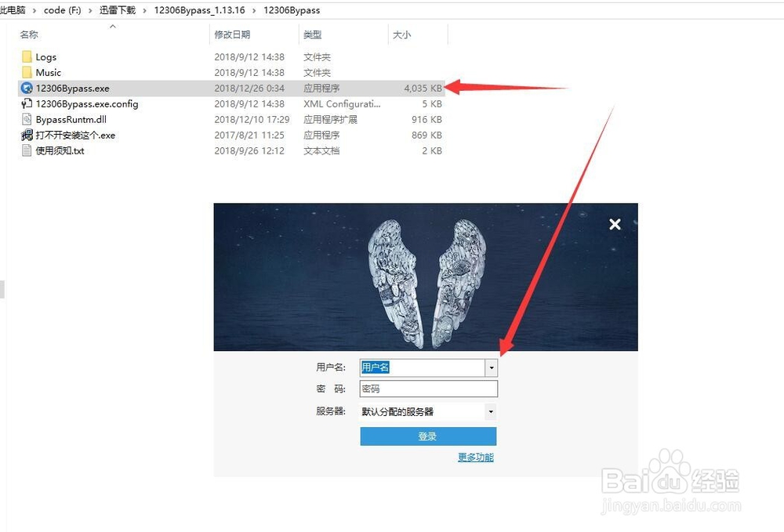Select the file name 12306Bypass.exe.config

tap(87, 104)
